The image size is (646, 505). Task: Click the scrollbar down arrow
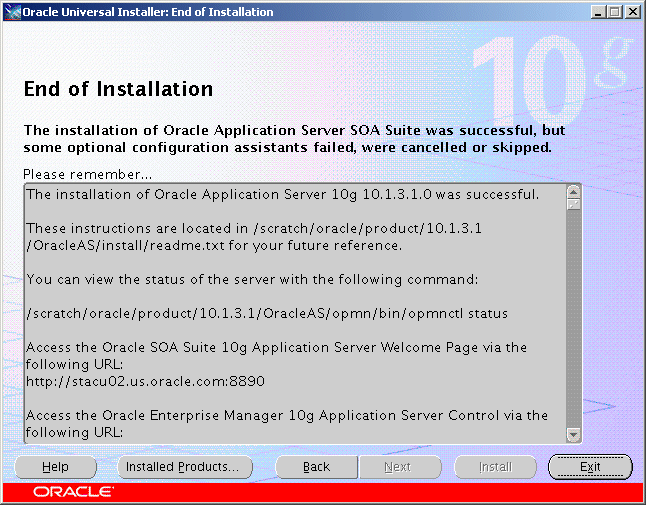(x=573, y=434)
